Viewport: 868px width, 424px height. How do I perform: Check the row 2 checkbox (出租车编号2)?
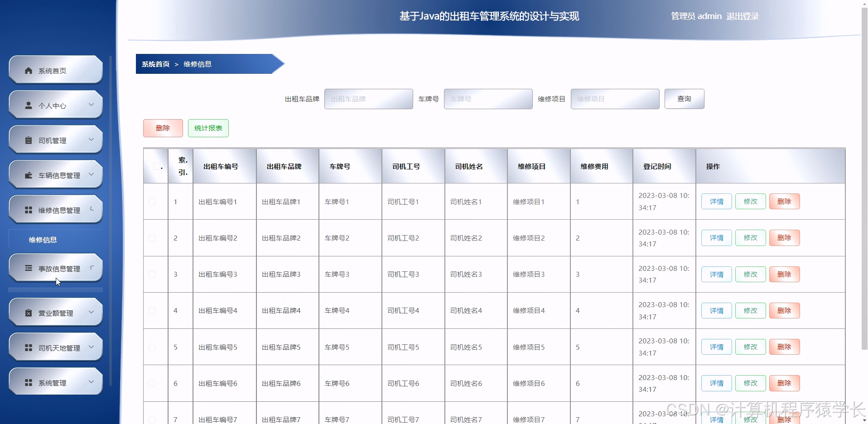coord(152,238)
